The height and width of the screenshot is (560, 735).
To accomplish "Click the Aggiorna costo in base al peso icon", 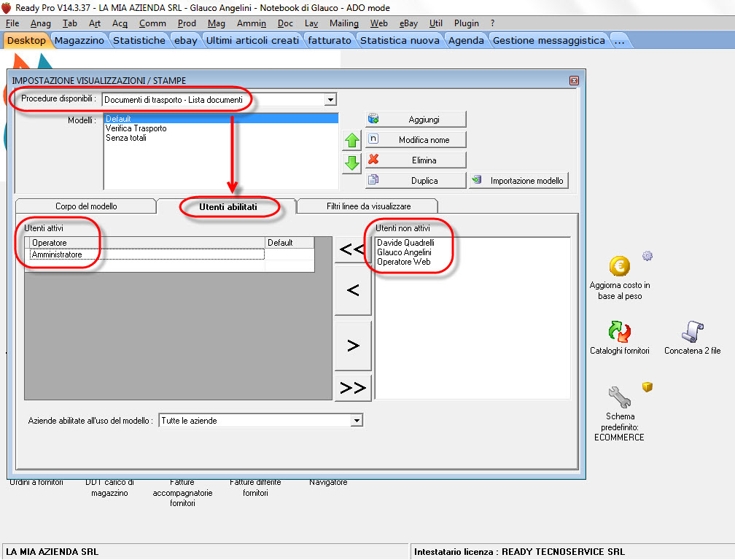I will [x=619, y=266].
